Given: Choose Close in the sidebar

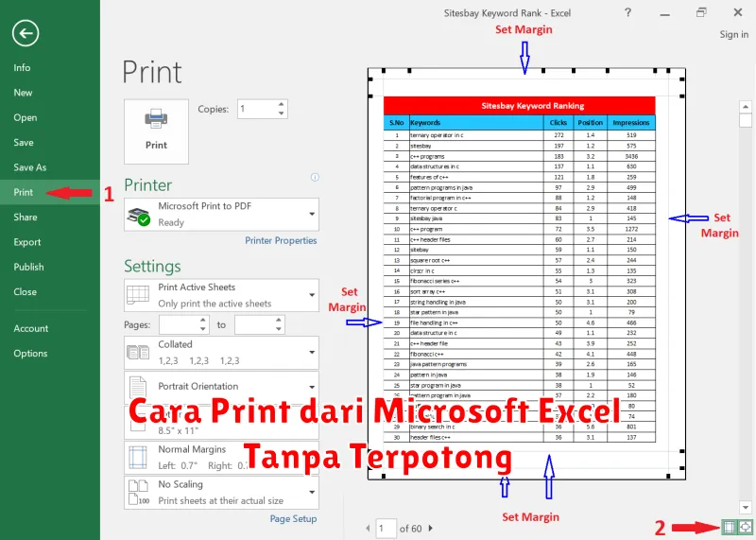Looking at the screenshot, I should [x=26, y=292].
